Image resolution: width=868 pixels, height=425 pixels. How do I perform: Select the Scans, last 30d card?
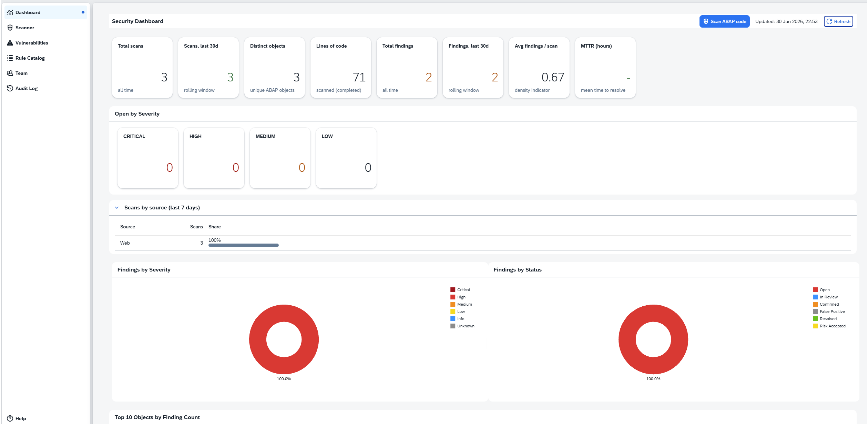coord(208,68)
